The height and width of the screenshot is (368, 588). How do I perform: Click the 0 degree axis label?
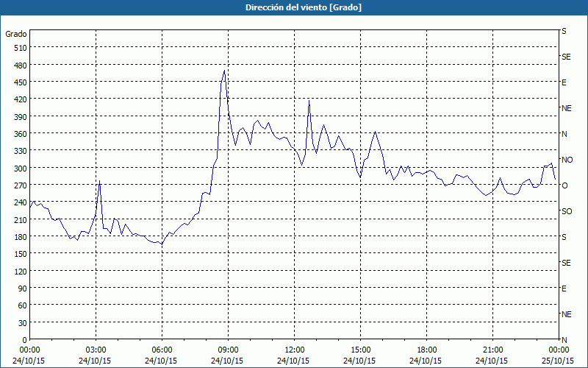[25, 340]
